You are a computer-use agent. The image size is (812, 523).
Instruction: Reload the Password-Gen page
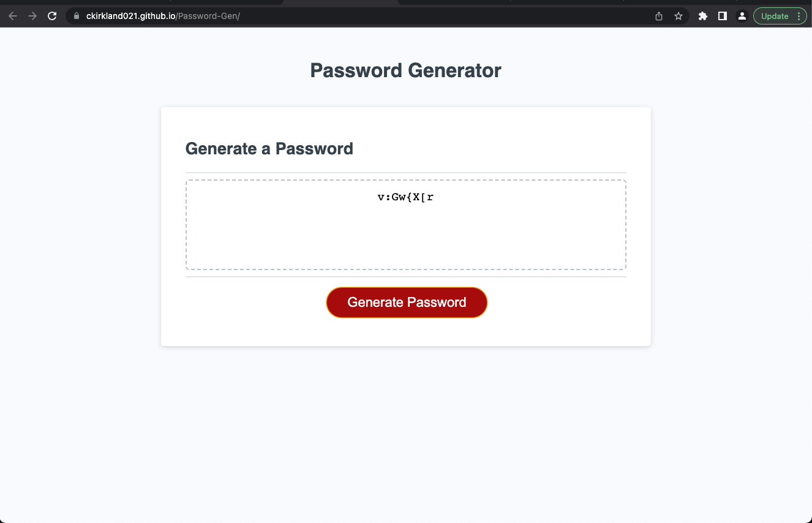[51, 16]
